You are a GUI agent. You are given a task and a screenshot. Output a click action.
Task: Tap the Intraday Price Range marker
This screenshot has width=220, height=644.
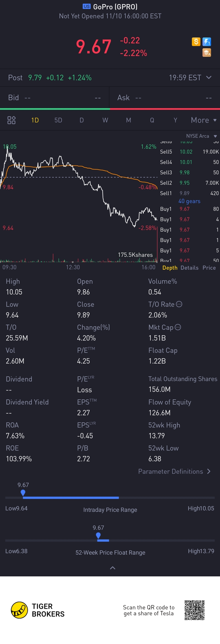point(23,493)
